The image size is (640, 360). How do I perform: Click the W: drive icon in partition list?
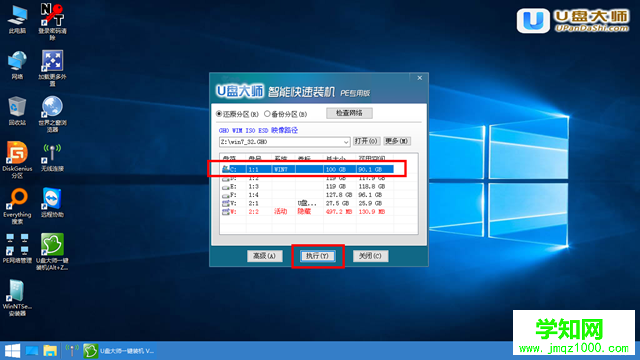tap(226, 212)
